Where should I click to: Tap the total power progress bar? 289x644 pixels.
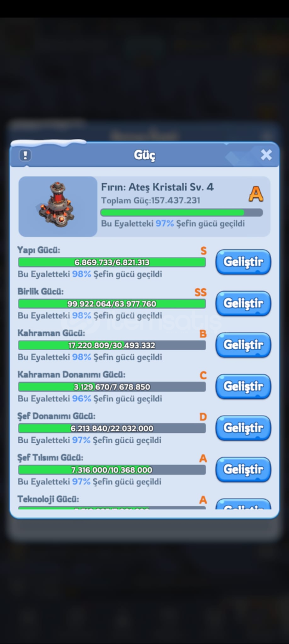[x=182, y=212]
